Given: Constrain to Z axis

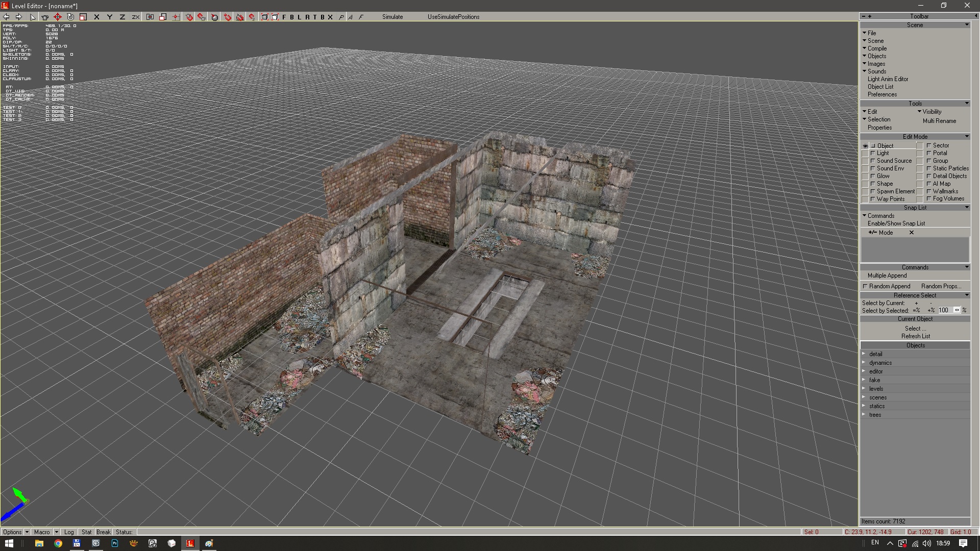Looking at the screenshot, I should coord(122,17).
